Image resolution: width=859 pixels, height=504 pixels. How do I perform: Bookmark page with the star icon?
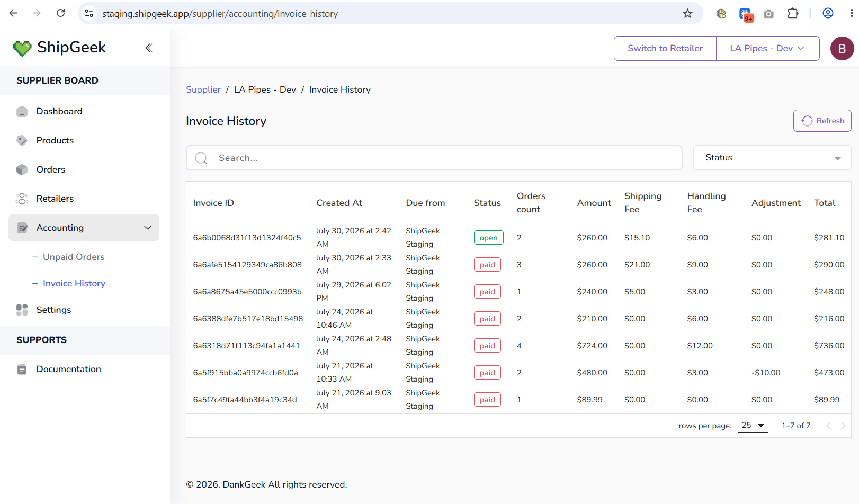point(687,13)
